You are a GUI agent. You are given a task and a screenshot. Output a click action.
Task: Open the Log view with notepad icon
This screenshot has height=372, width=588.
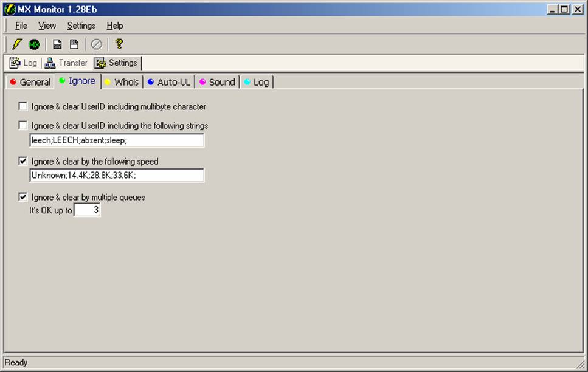click(x=23, y=63)
